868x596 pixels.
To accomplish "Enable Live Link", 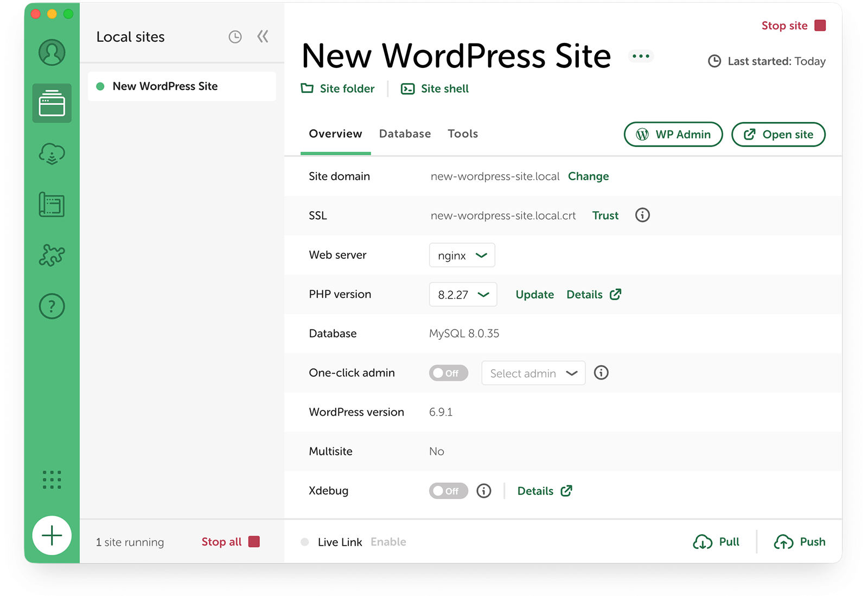I will coord(388,541).
